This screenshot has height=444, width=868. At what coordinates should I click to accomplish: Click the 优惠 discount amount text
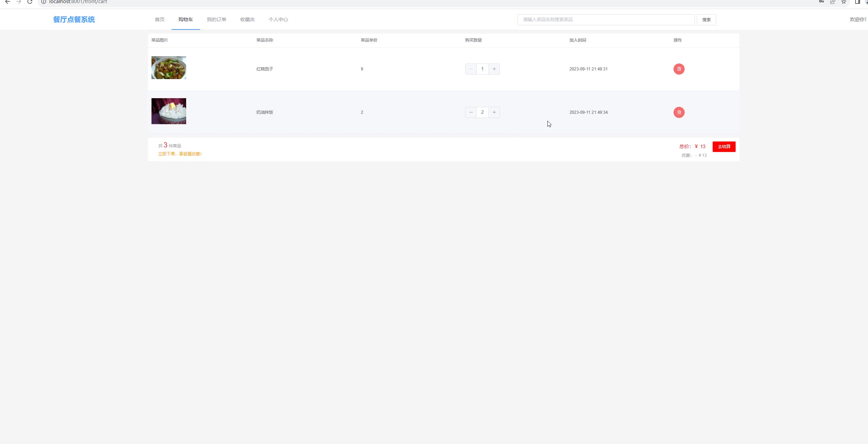point(694,155)
